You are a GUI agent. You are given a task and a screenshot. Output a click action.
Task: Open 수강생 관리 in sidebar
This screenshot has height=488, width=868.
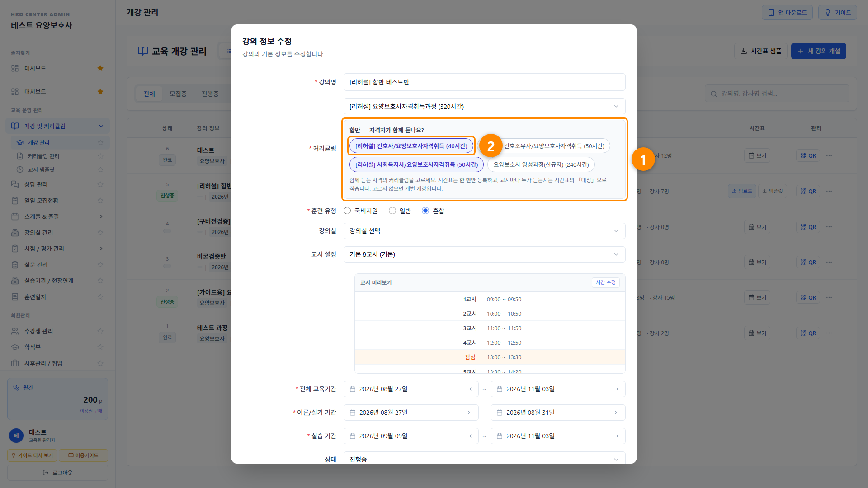coord(38,331)
